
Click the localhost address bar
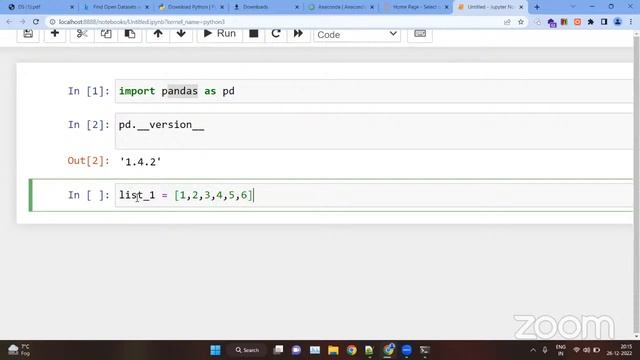[278, 22]
